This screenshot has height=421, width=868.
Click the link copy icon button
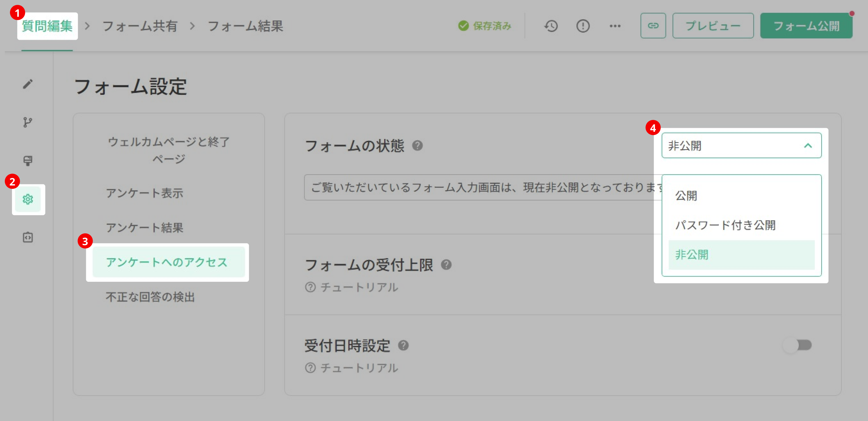(653, 26)
